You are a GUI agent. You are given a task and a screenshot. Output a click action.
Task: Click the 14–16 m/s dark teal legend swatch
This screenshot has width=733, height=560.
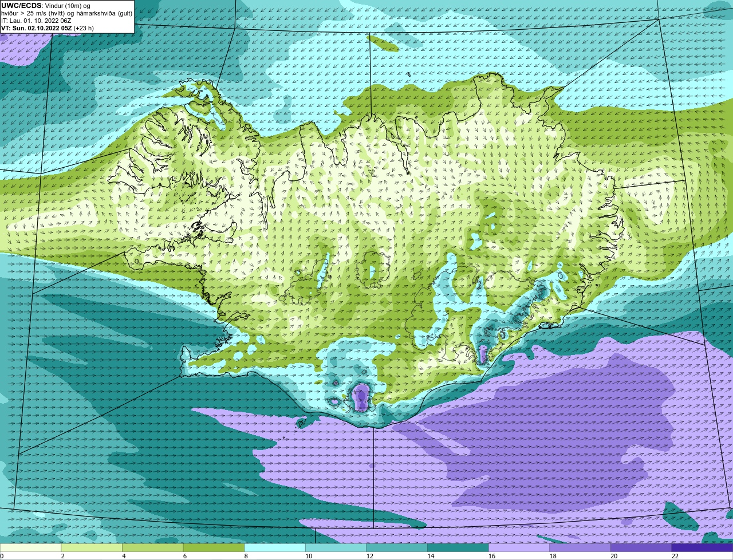pyautogui.click(x=458, y=547)
